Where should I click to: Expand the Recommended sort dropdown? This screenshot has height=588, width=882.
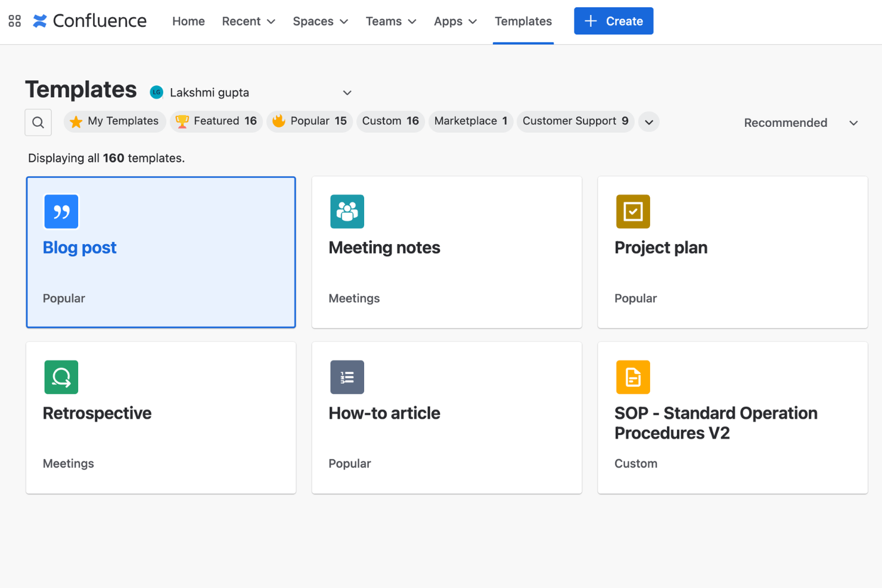[x=800, y=123]
